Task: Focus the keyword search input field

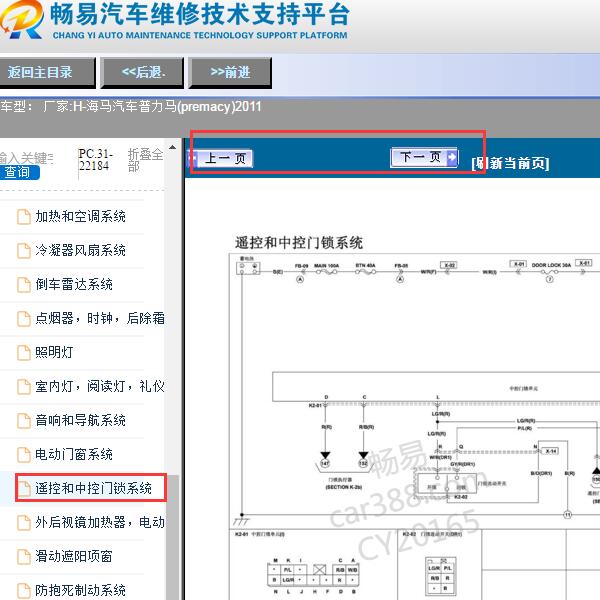Action: [27, 157]
